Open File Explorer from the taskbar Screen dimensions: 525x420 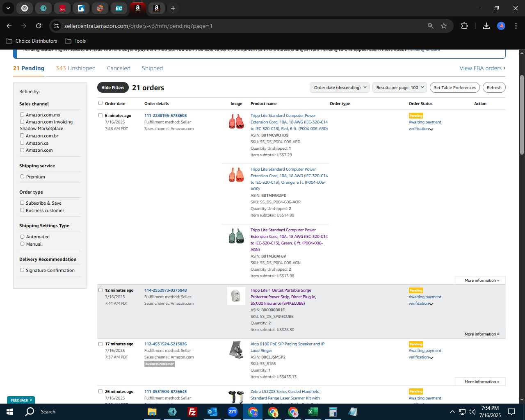click(152, 412)
